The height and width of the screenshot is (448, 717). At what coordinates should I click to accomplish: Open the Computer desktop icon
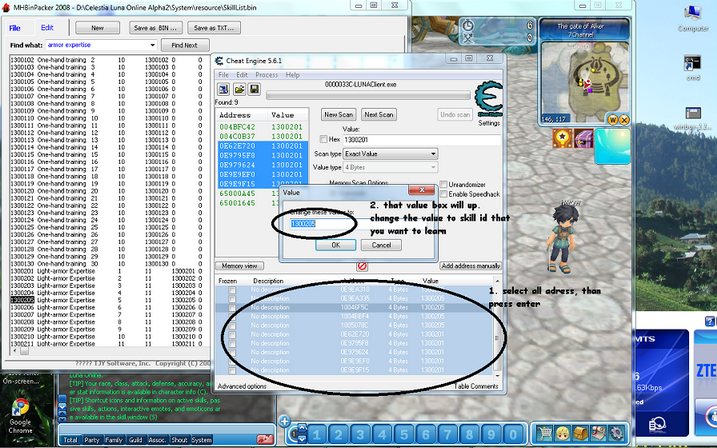tap(693, 18)
